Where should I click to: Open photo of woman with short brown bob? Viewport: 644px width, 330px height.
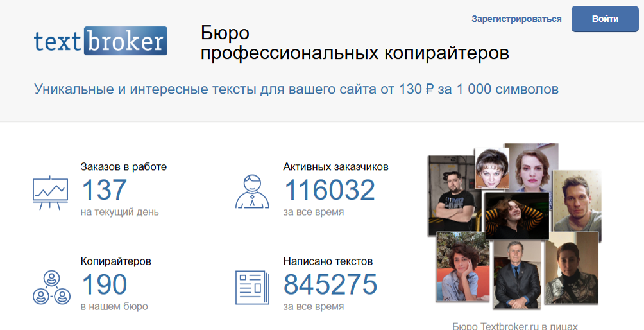point(492,169)
